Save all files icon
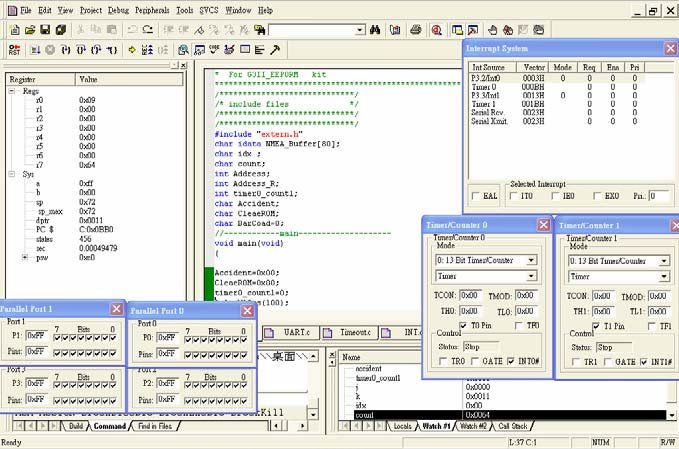This screenshot has width=679, height=449. [x=61, y=30]
